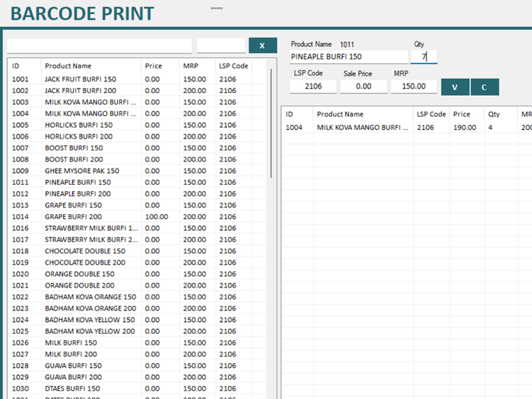Select product ID 1016 in the list
The width and height of the screenshot is (532, 399).
pyautogui.click(x=137, y=228)
